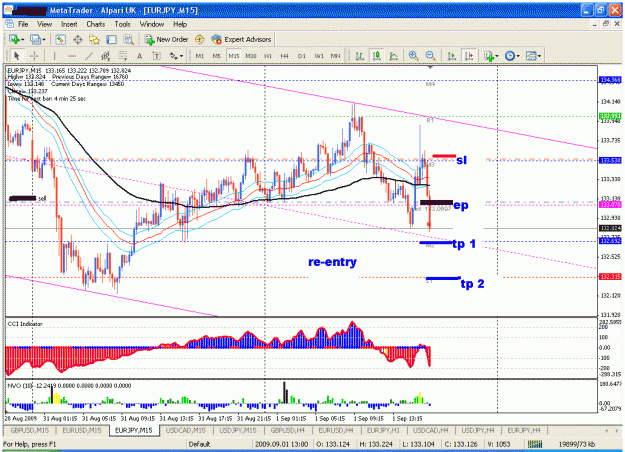Open the Navigator folder-star icon

pyautogui.click(x=94, y=39)
